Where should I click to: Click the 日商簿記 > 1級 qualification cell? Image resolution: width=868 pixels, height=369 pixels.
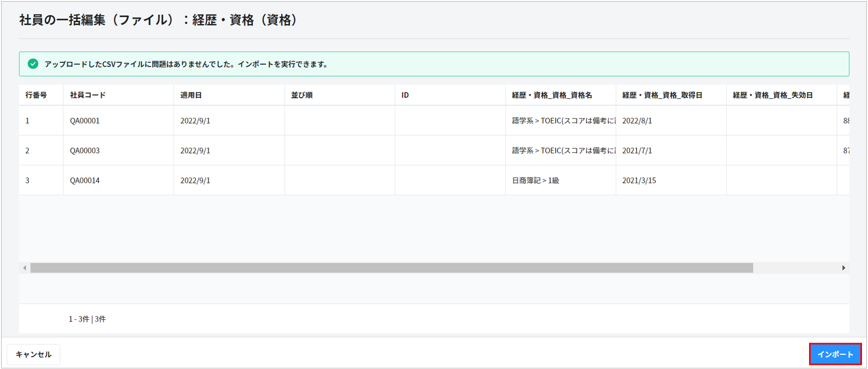536,181
